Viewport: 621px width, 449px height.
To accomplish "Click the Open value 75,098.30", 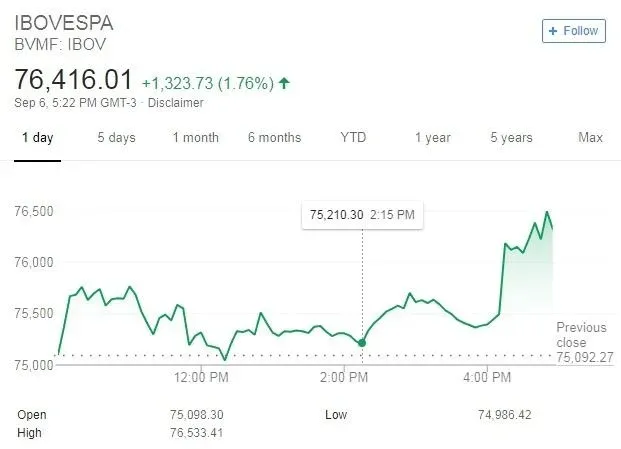I will point(195,414).
